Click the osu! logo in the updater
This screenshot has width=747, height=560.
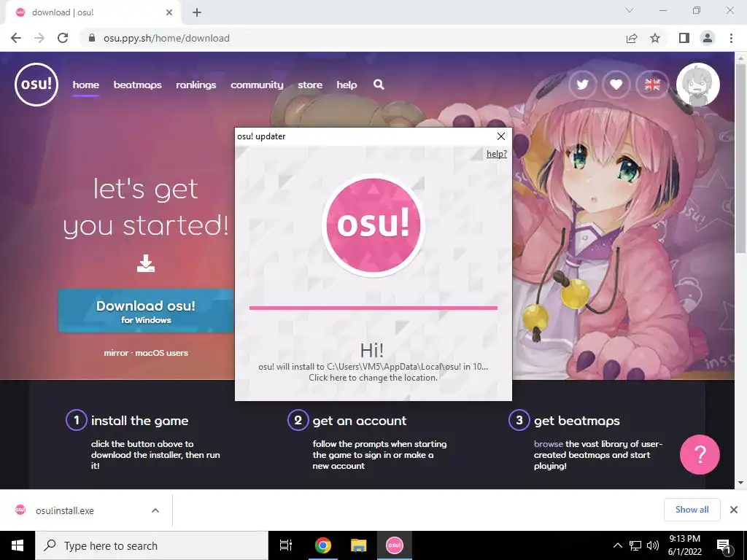(x=373, y=225)
